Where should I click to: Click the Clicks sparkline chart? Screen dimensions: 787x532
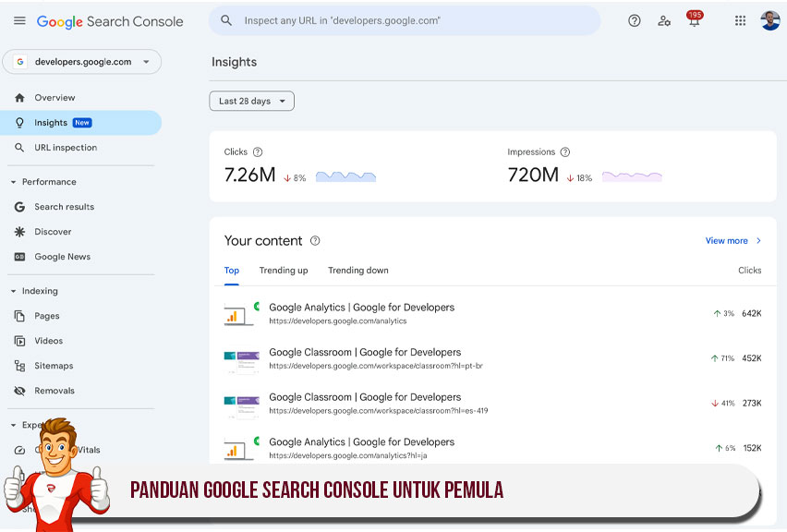pos(345,176)
